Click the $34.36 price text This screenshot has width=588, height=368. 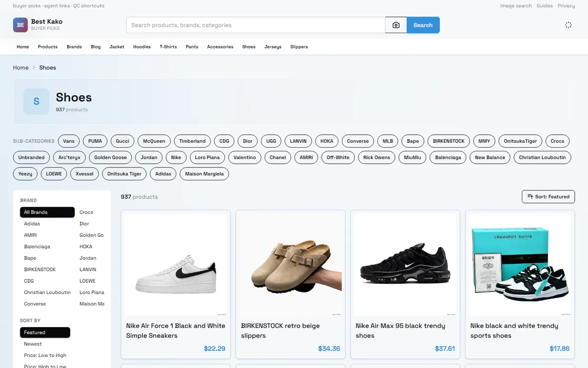(x=329, y=349)
